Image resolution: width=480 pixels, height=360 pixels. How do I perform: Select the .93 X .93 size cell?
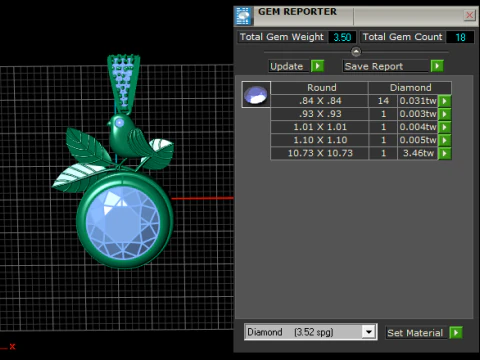[319, 114]
